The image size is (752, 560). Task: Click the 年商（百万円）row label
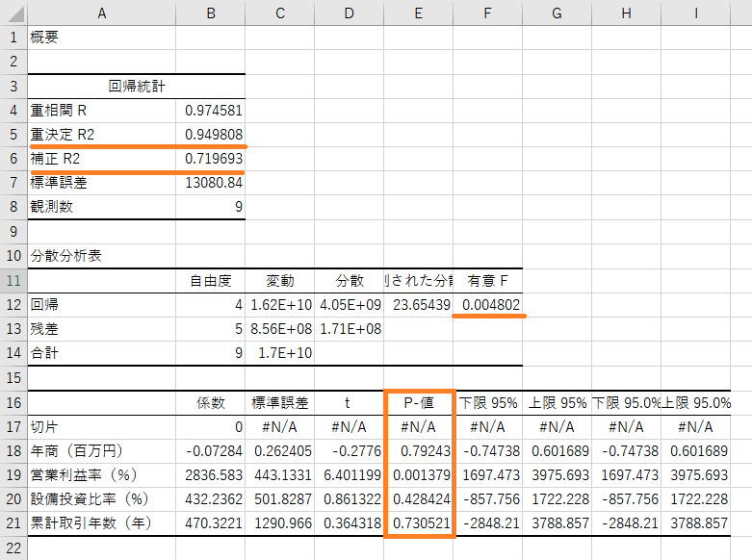coord(77,450)
